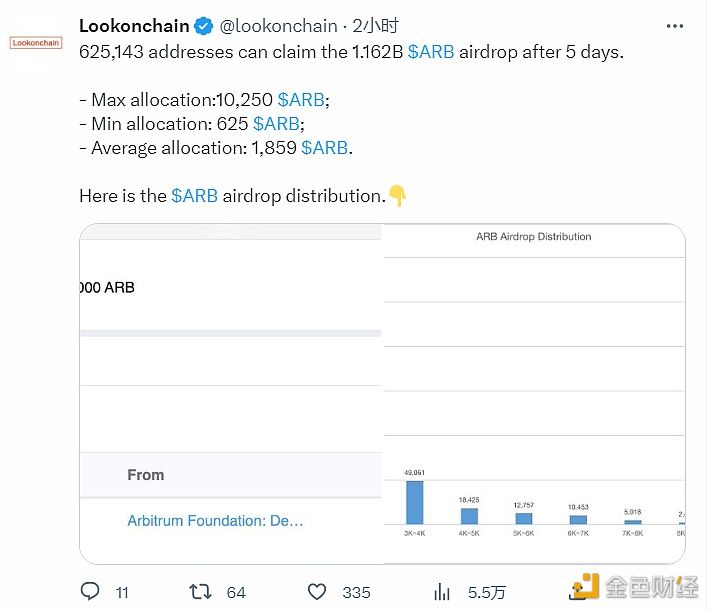Open the Lookonchain display name
The height and width of the screenshot is (610, 710).
tap(133, 24)
